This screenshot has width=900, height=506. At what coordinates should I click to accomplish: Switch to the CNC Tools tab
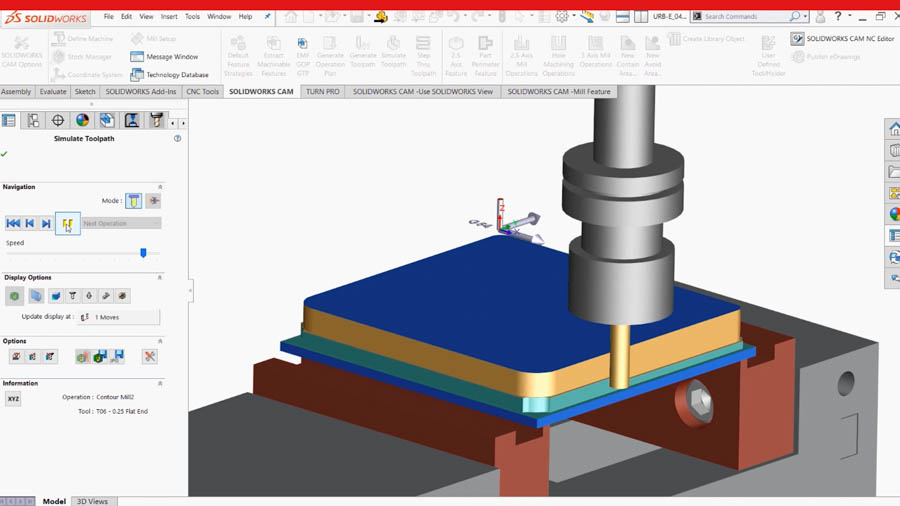(x=203, y=91)
